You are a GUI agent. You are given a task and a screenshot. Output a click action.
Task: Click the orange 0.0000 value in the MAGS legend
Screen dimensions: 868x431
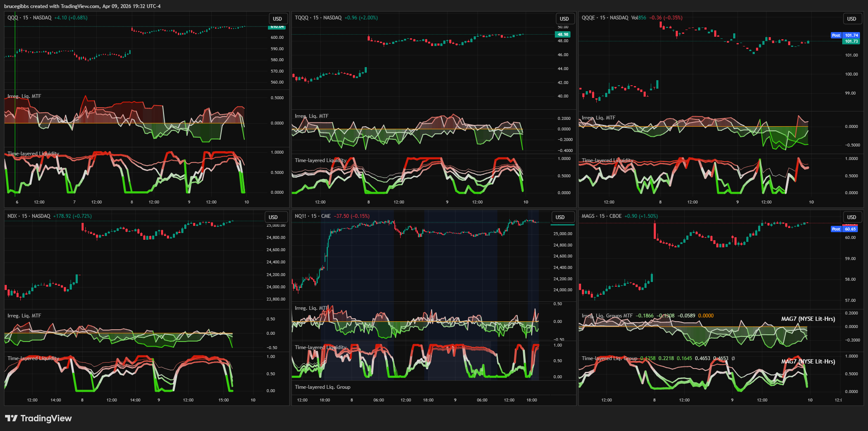[706, 316]
